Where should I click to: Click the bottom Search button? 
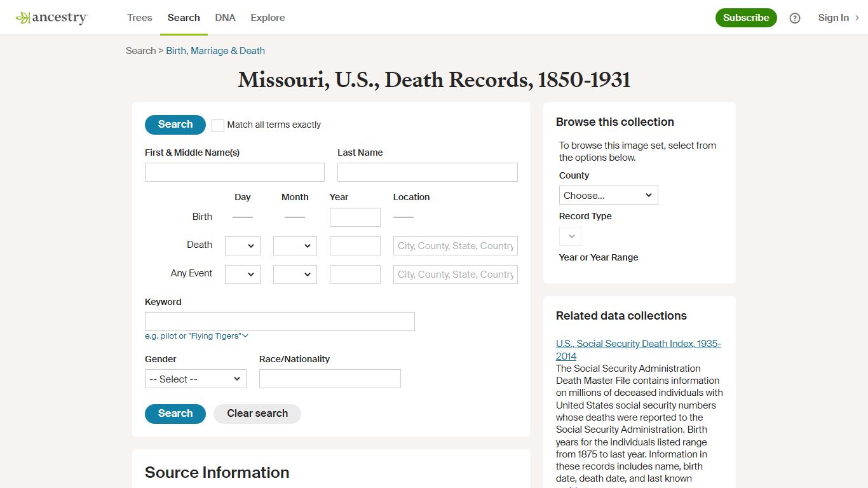pyautogui.click(x=175, y=414)
